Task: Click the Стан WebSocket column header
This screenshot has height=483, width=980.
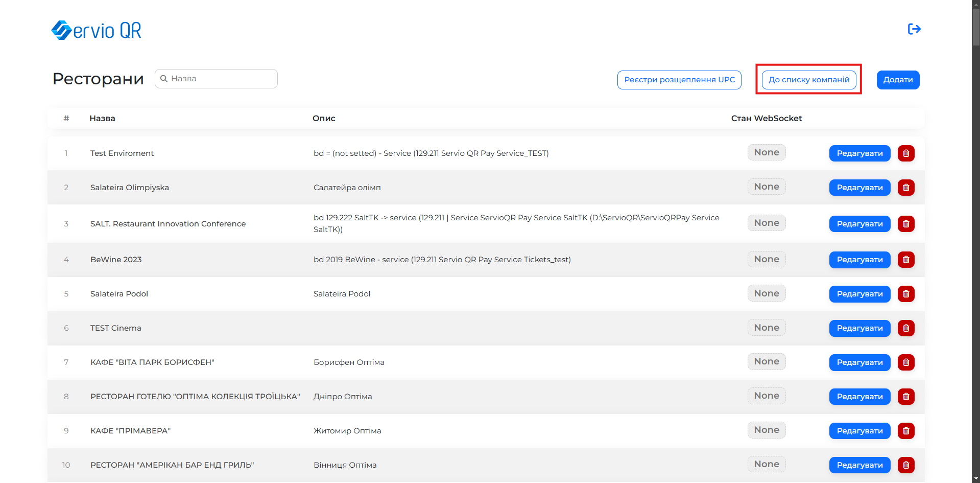Action: click(x=766, y=119)
